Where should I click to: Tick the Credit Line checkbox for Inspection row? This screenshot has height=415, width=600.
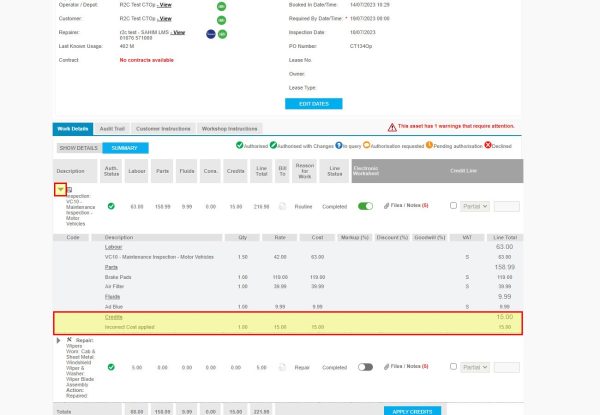(x=453, y=206)
